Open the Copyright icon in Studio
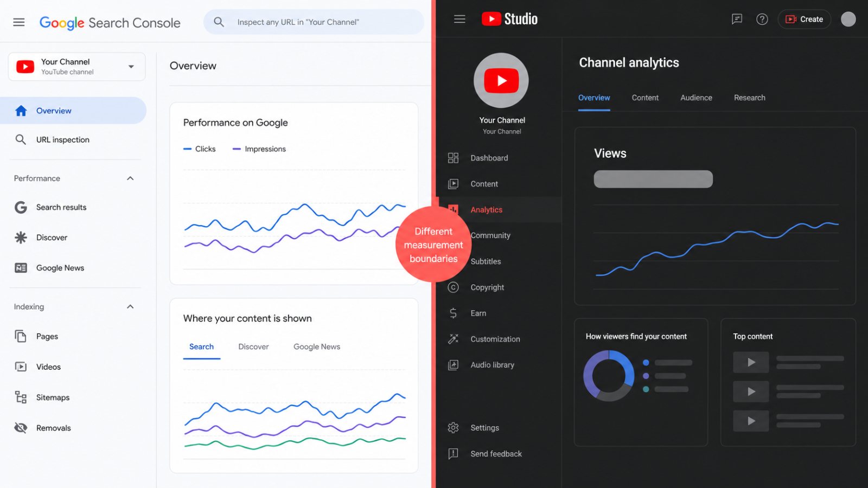Viewport: 868px width, 488px height. 453,287
